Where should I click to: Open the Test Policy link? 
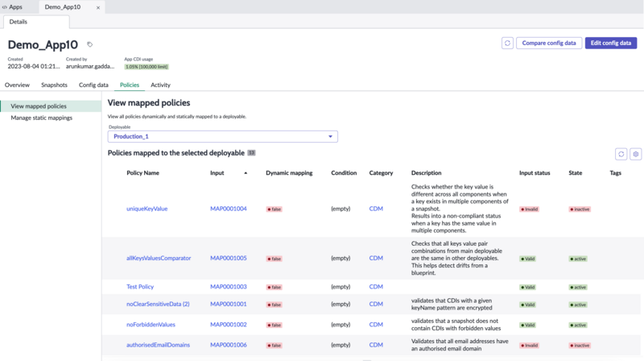[x=140, y=287]
